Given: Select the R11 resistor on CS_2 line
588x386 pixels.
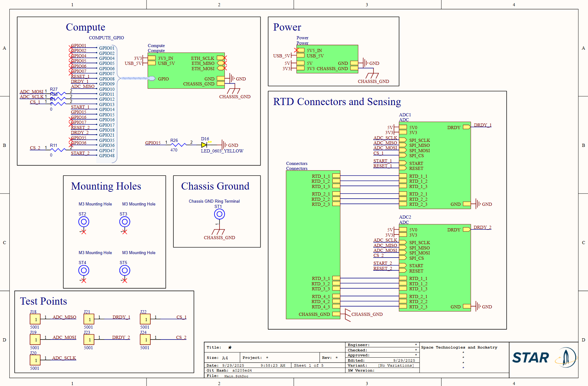Looking at the screenshot, I should [x=58, y=150].
